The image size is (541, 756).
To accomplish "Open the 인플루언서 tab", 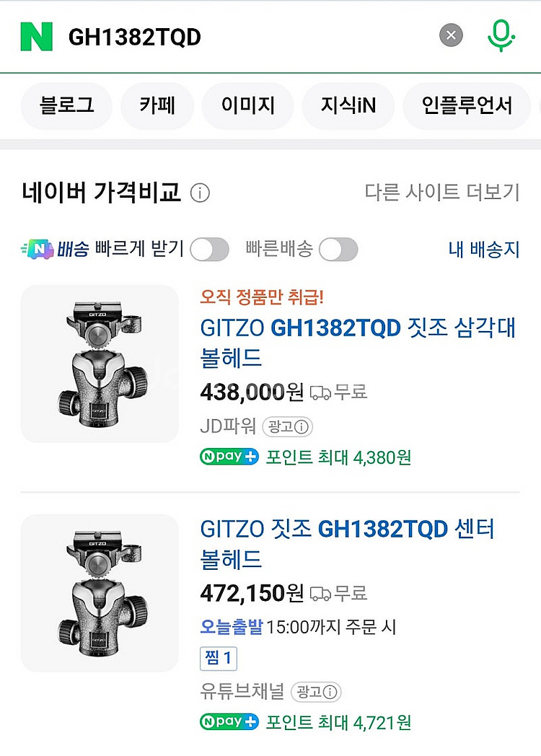I will pyautogui.click(x=467, y=106).
